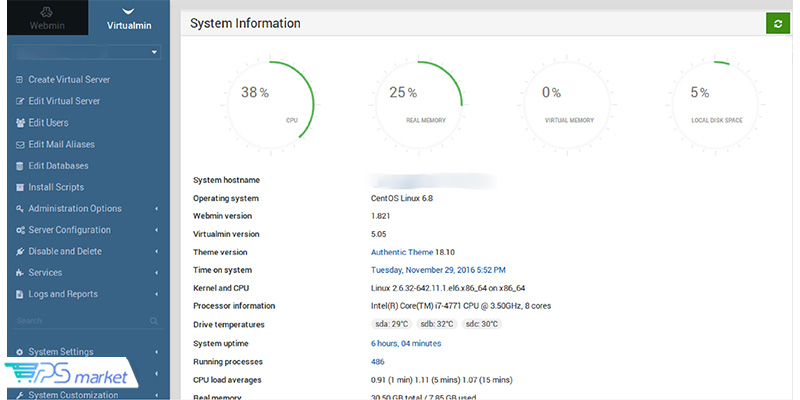Expand Administration Options arrow
The height and width of the screenshot is (400, 800).
coord(157,209)
